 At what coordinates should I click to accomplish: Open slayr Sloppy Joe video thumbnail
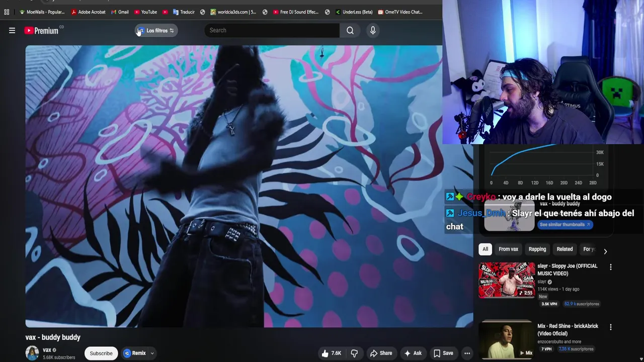pos(507,280)
